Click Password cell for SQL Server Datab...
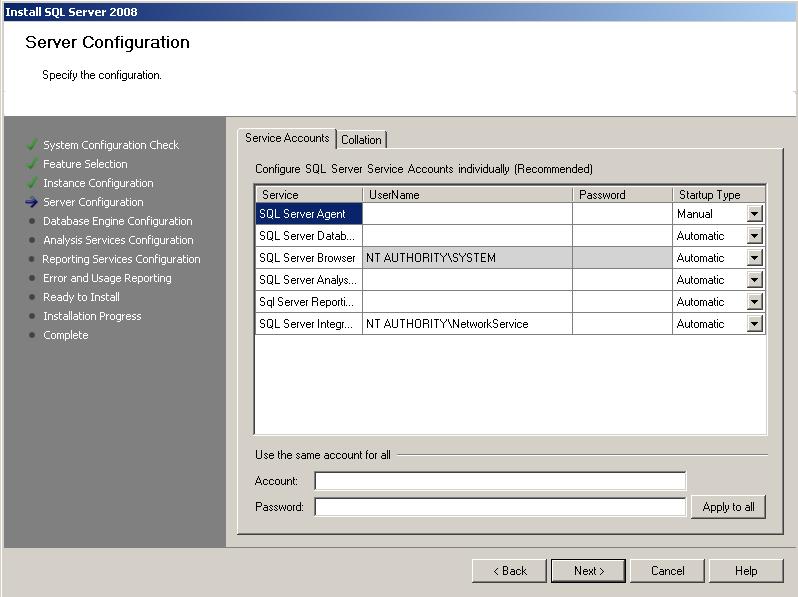The image size is (798, 597). 622,236
